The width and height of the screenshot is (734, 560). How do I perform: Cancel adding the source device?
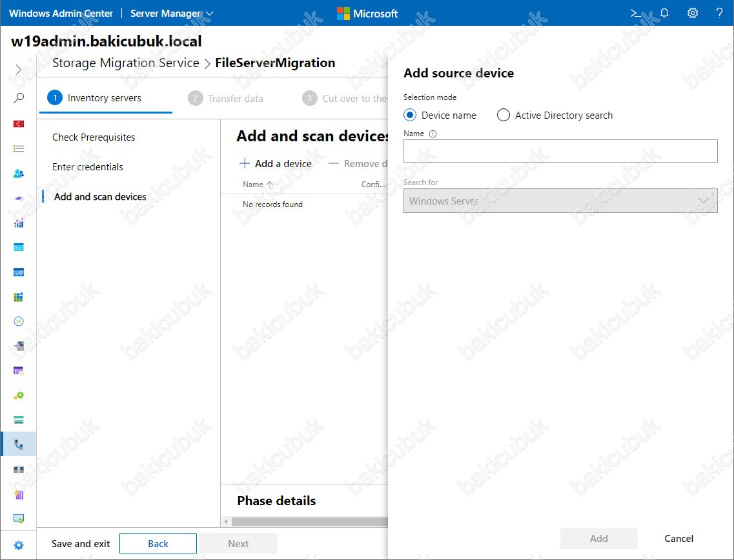coord(678,539)
